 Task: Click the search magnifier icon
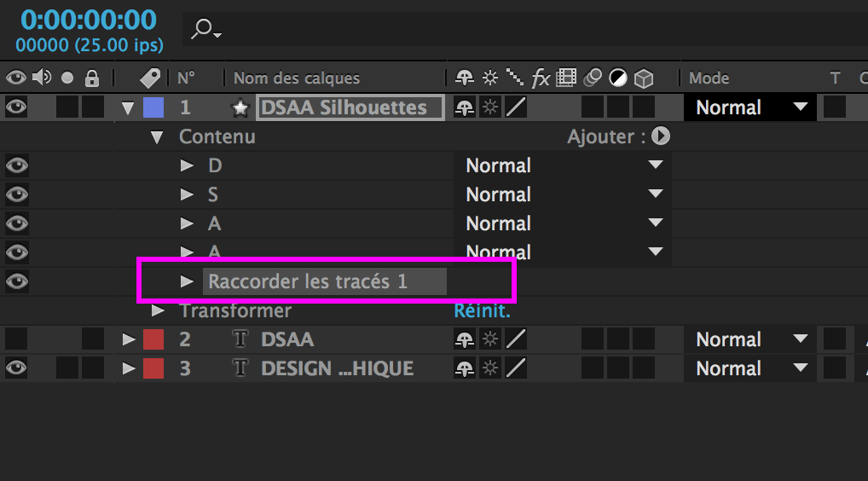(x=203, y=29)
